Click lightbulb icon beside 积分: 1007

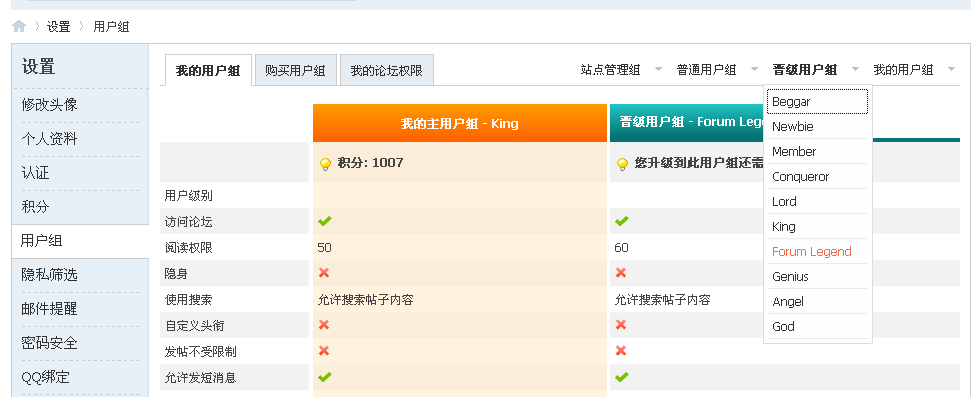pyautogui.click(x=325, y=164)
